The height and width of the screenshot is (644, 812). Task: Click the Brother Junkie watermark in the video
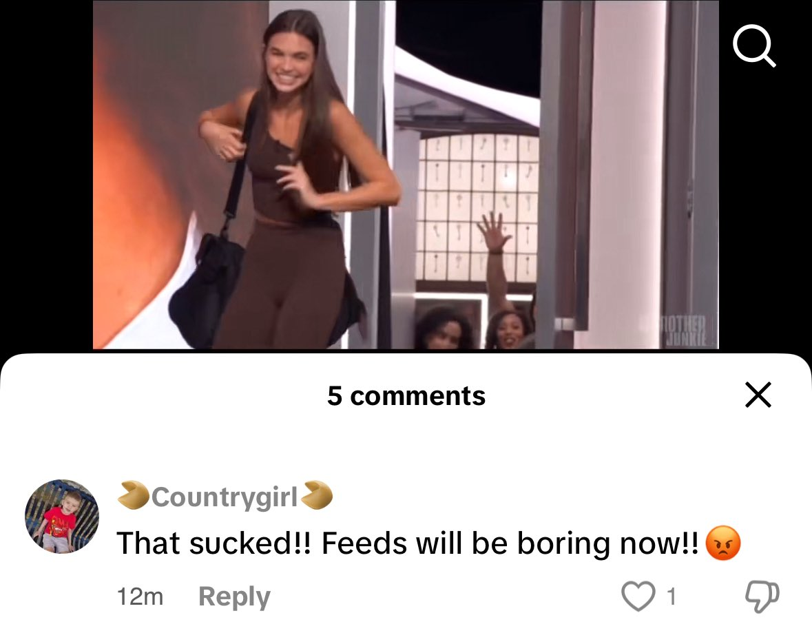click(x=680, y=331)
